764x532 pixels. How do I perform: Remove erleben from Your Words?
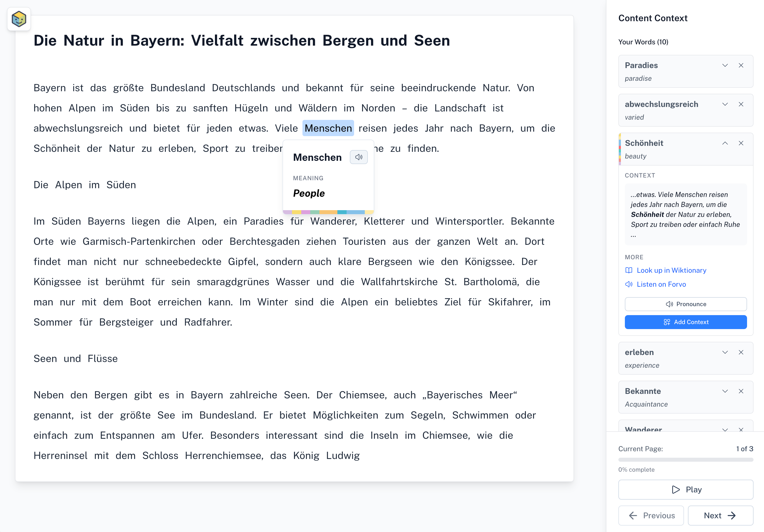coord(741,352)
